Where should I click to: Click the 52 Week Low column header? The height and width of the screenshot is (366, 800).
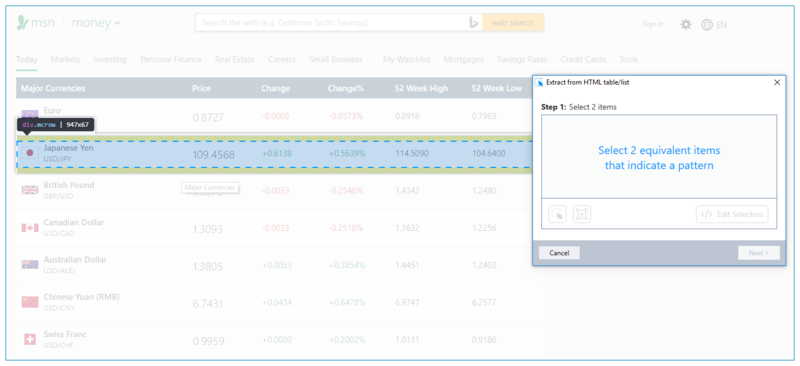click(x=497, y=88)
